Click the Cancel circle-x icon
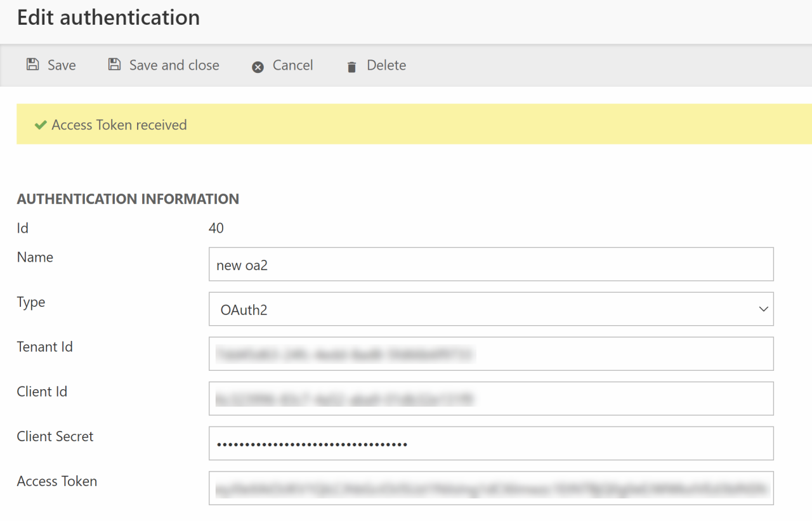The image size is (812, 521). point(258,67)
